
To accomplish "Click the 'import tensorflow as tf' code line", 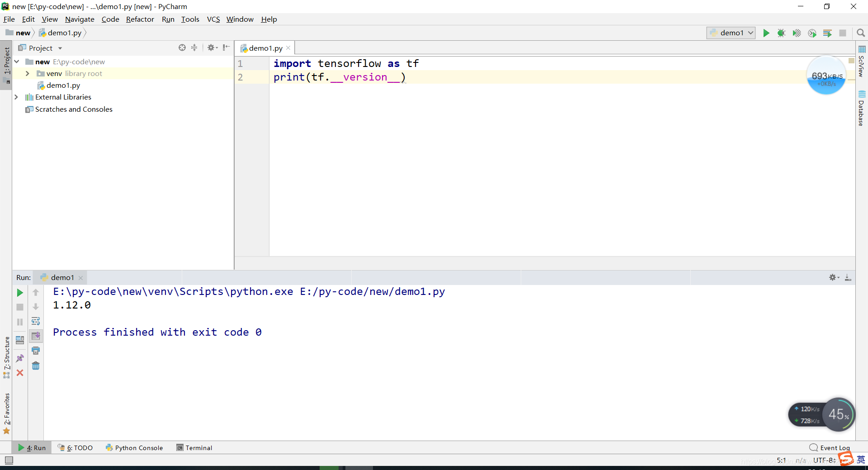I will [346, 63].
